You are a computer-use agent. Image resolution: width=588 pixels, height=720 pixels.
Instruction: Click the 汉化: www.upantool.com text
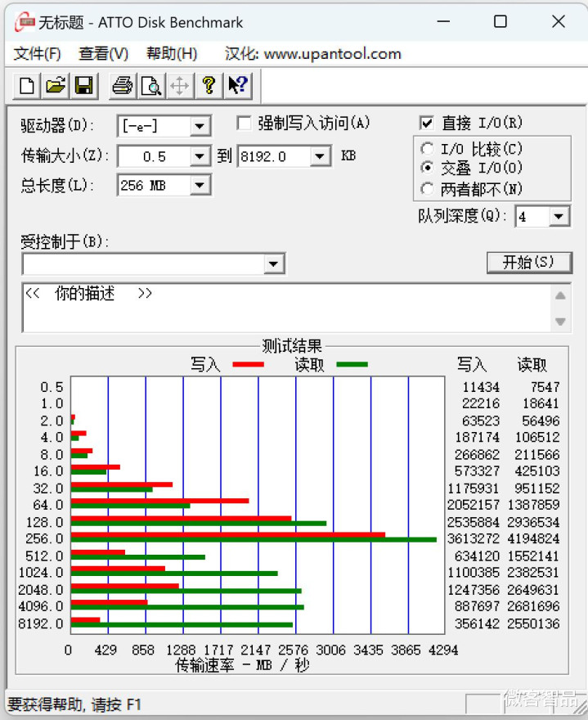pos(313,54)
